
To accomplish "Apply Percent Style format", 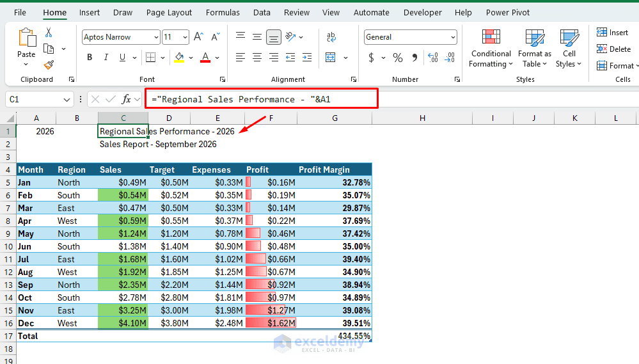I will [398, 58].
